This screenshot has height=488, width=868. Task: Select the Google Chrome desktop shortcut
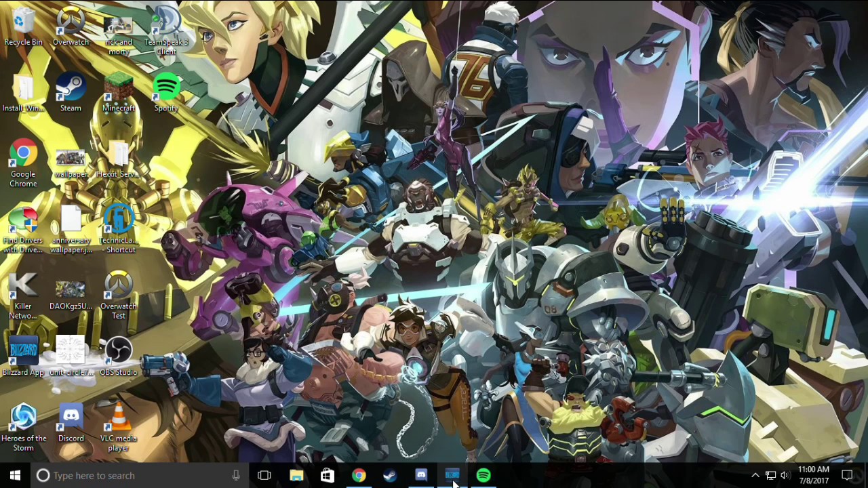23,164
